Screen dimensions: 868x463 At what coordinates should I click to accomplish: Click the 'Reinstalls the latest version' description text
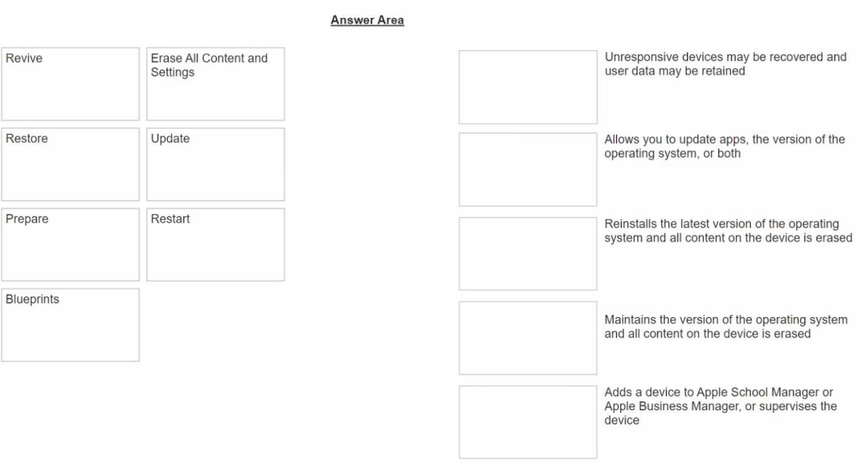click(728, 231)
